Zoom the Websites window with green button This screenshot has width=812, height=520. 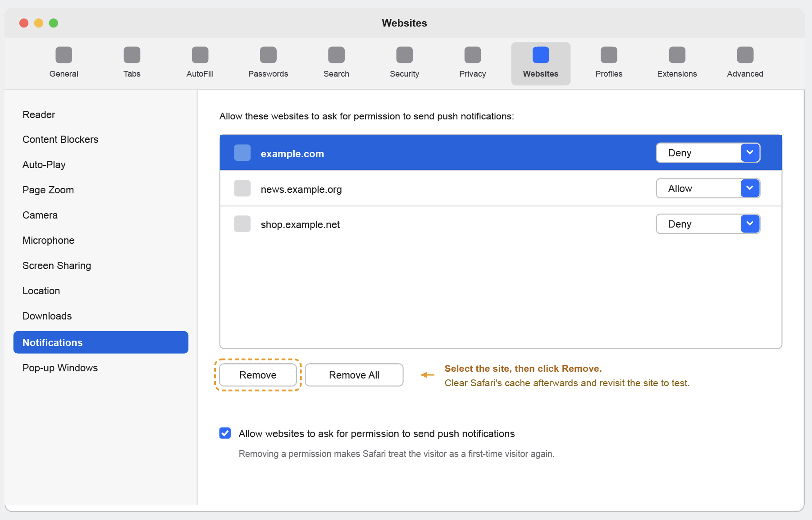tap(54, 23)
